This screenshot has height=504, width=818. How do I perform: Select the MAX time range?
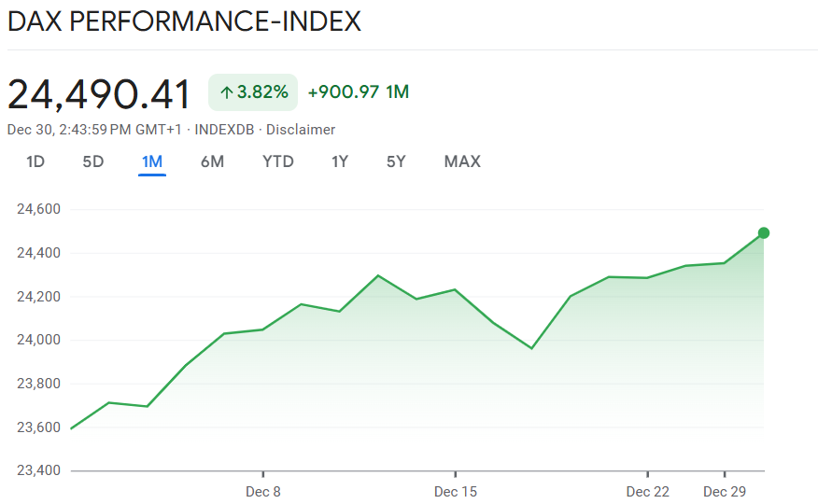(462, 161)
